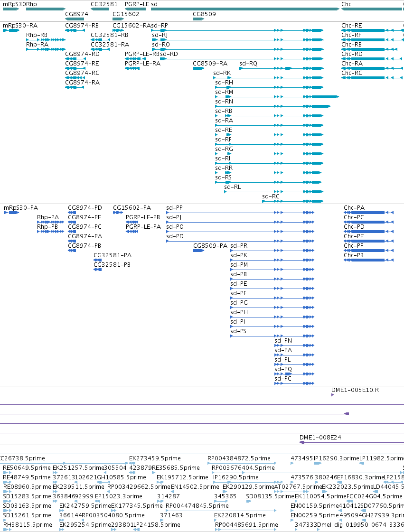Click the Chc-RC transcript label
The height and width of the screenshot is (532, 404).
click(x=352, y=73)
